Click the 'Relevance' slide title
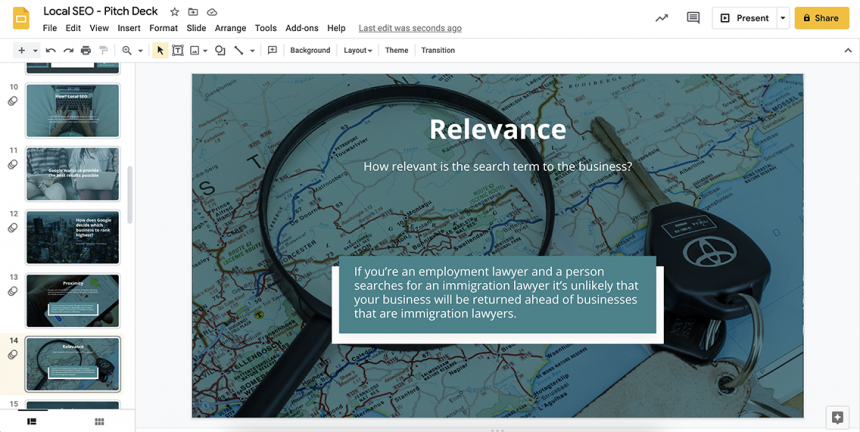This screenshot has height=432, width=860. [497, 129]
